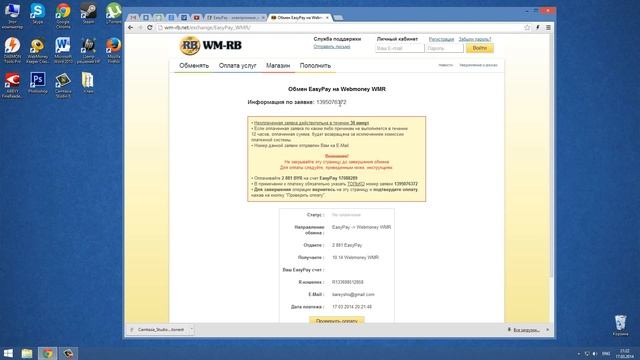640x360 pixels.
Task: Open This Computer desktop icon
Action: [x=12, y=16]
